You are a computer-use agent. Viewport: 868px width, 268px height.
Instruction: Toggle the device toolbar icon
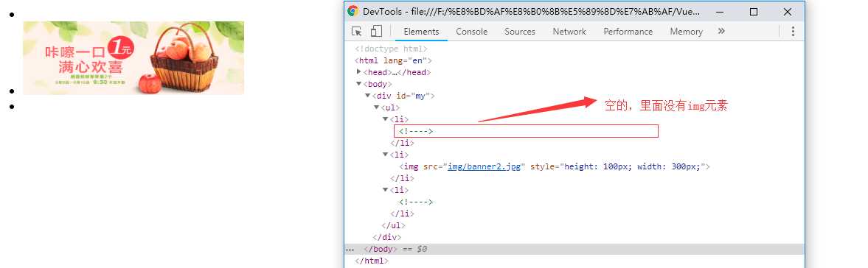[x=376, y=32]
